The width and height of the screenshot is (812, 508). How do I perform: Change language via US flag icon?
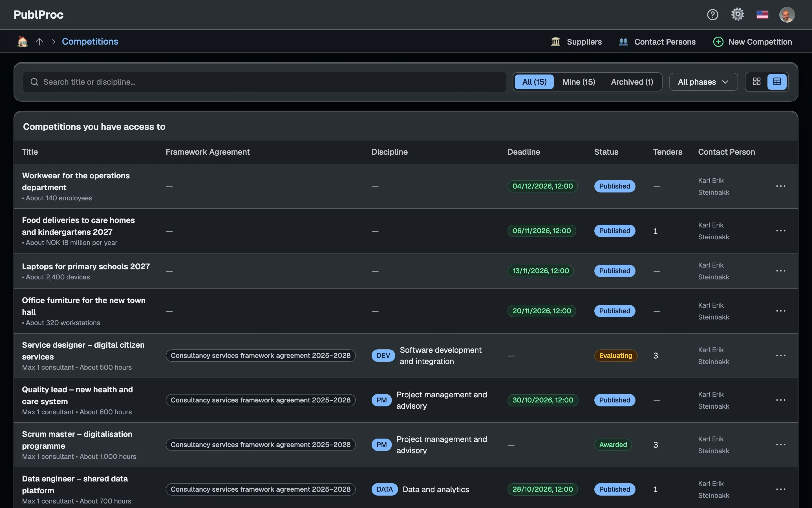(762, 14)
